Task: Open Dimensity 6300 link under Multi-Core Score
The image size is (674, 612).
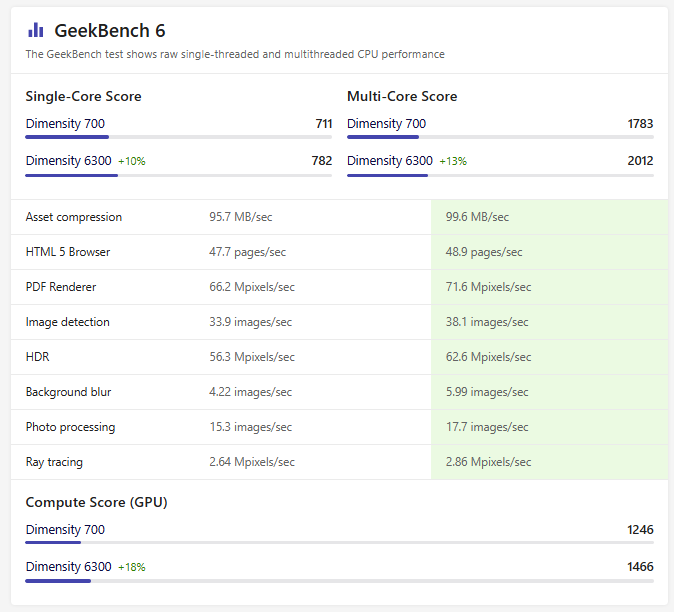Action: pos(390,161)
